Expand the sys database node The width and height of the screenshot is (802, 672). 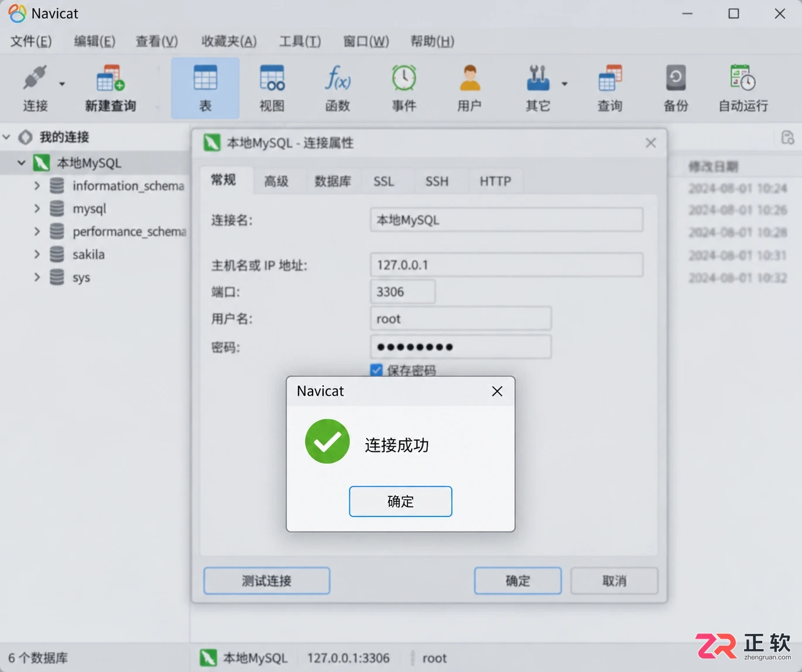pyautogui.click(x=37, y=277)
